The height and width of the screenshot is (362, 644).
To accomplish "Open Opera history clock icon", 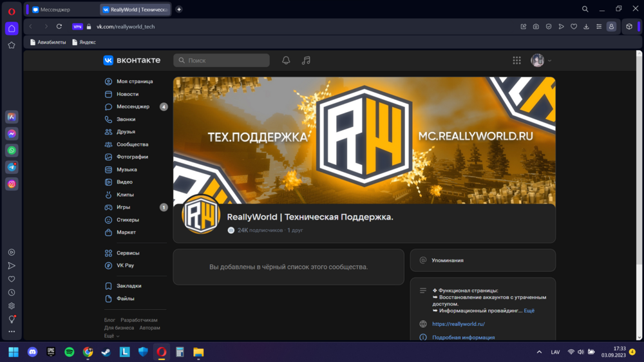I will (12, 292).
